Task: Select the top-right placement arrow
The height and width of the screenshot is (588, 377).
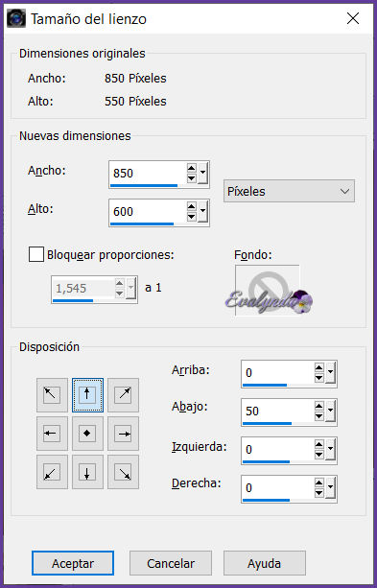Action: (x=123, y=395)
